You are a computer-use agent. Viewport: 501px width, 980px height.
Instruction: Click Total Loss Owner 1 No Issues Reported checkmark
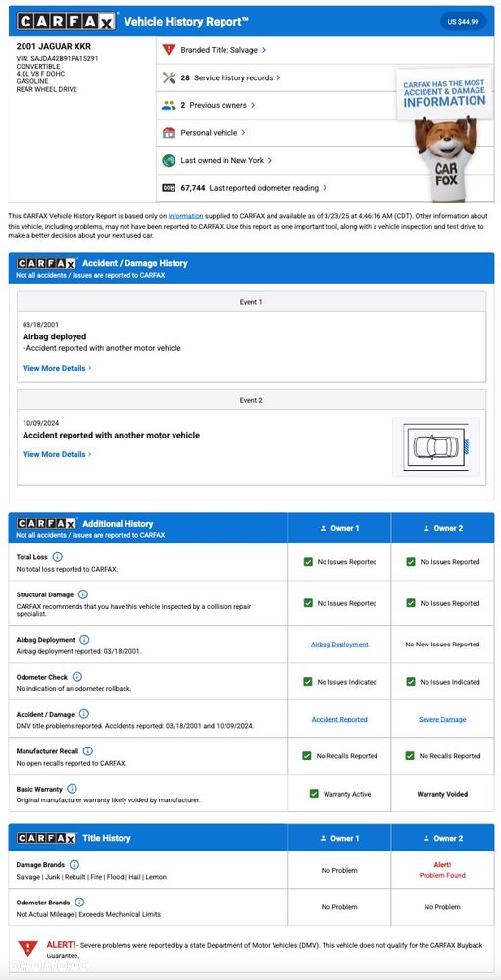pos(307,562)
